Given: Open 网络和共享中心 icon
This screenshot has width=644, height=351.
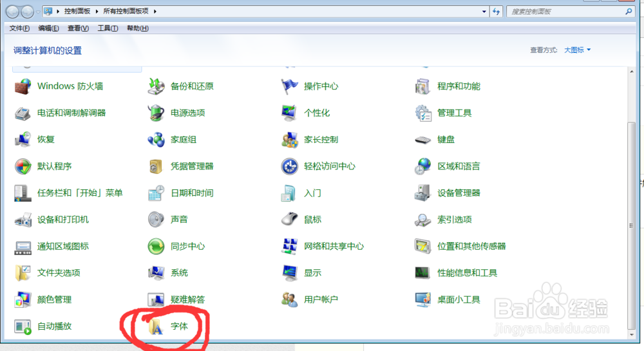Looking at the screenshot, I should [x=290, y=246].
